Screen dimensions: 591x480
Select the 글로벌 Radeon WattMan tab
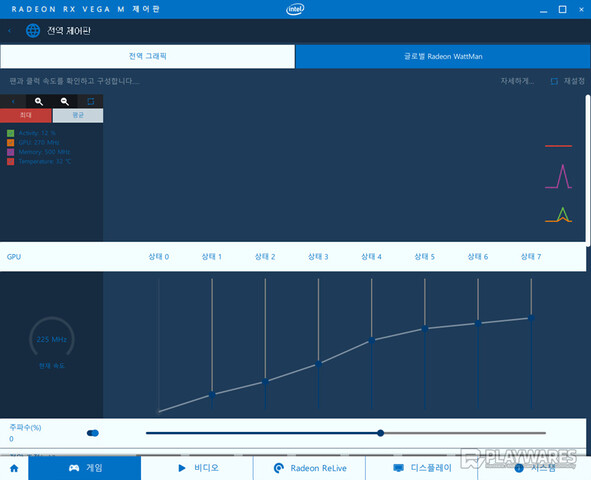point(443,57)
